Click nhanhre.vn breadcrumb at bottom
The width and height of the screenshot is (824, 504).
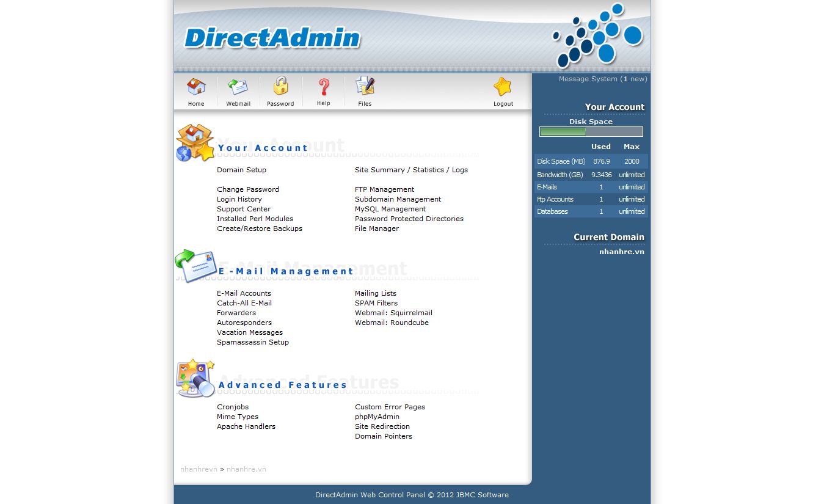[246, 469]
